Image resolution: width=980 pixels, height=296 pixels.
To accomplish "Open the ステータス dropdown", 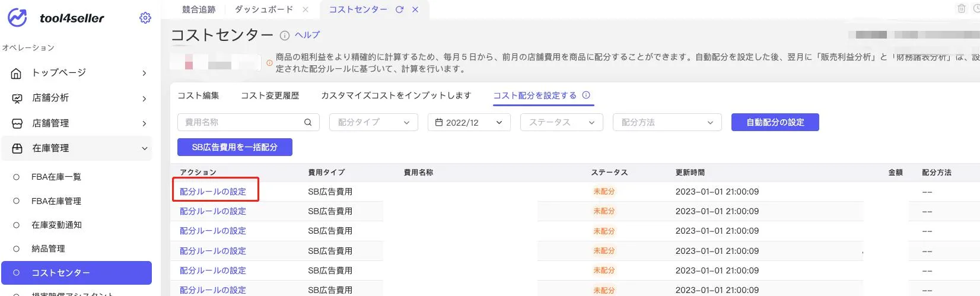I will 561,122.
